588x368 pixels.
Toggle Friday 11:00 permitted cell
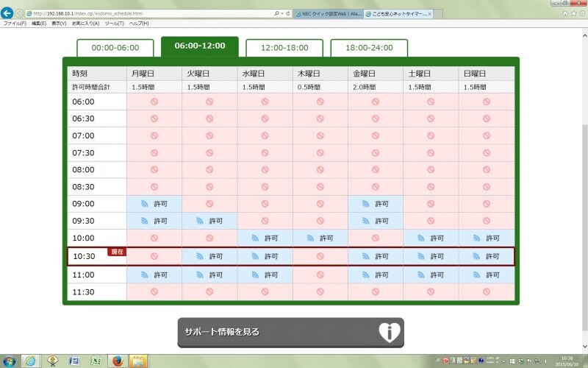(376, 275)
